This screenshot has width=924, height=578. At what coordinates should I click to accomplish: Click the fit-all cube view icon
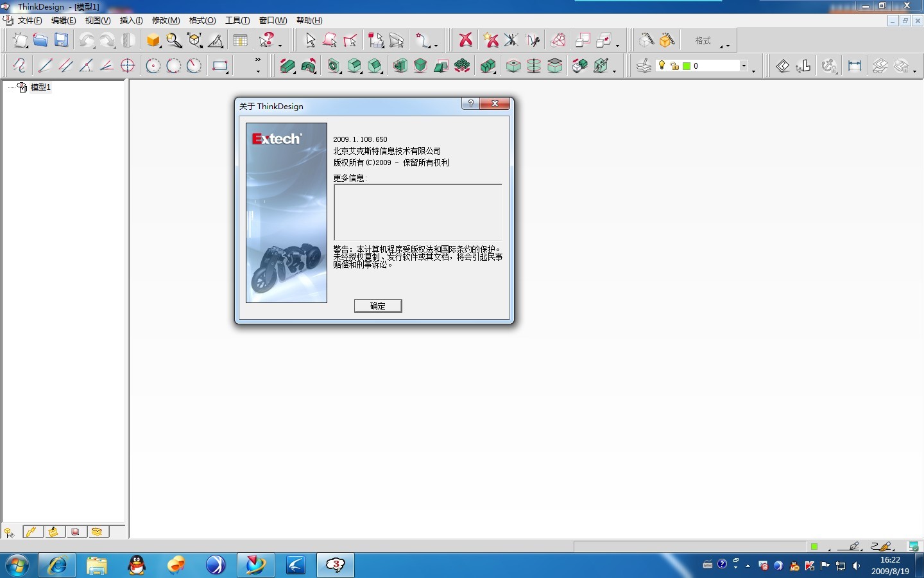pyautogui.click(x=195, y=40)
